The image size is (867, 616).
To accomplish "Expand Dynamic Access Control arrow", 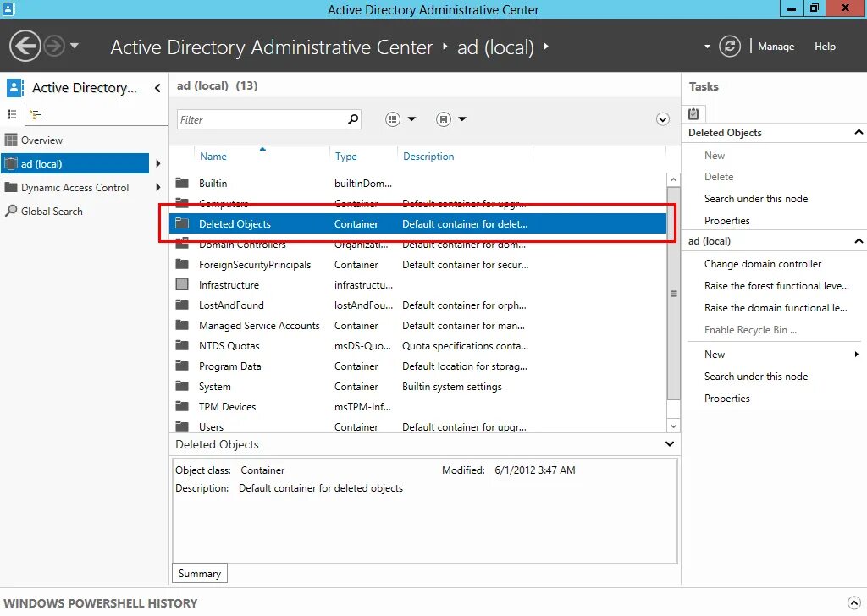I will (158, 187).
